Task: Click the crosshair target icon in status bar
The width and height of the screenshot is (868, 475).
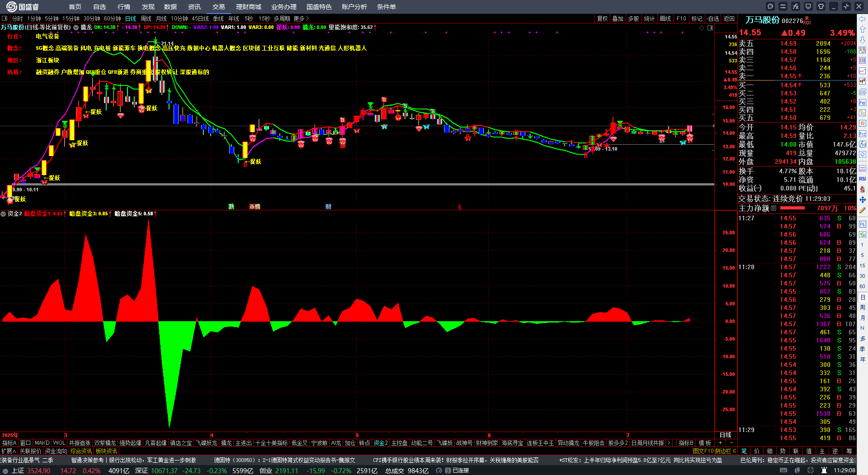Action: (x=811, y=470)
